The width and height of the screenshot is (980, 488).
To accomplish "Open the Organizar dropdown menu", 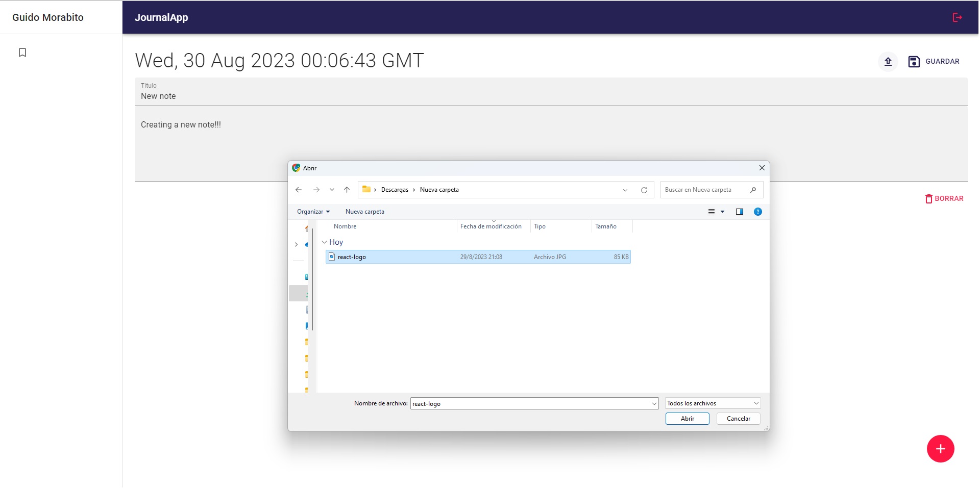I will (313, 211).
